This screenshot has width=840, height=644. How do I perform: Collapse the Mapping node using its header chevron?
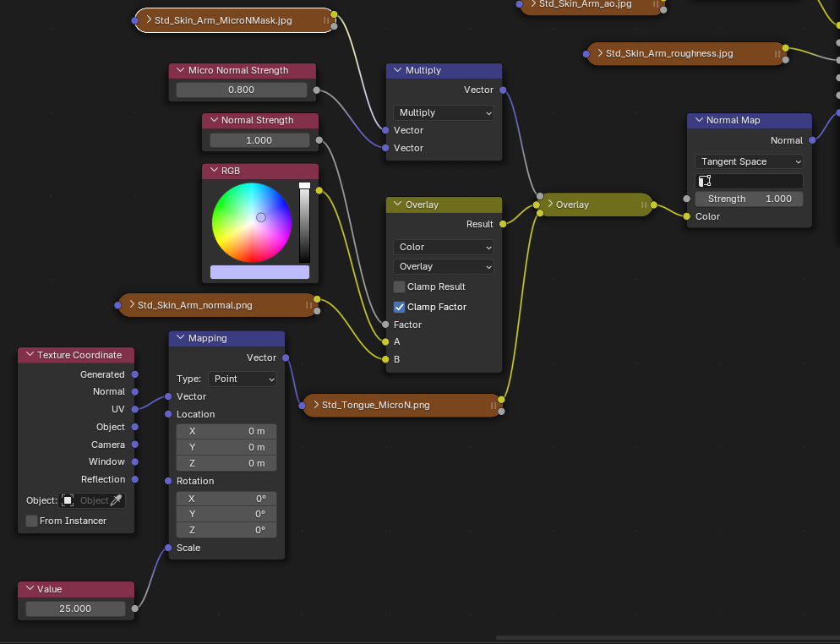tap(180, 338)
